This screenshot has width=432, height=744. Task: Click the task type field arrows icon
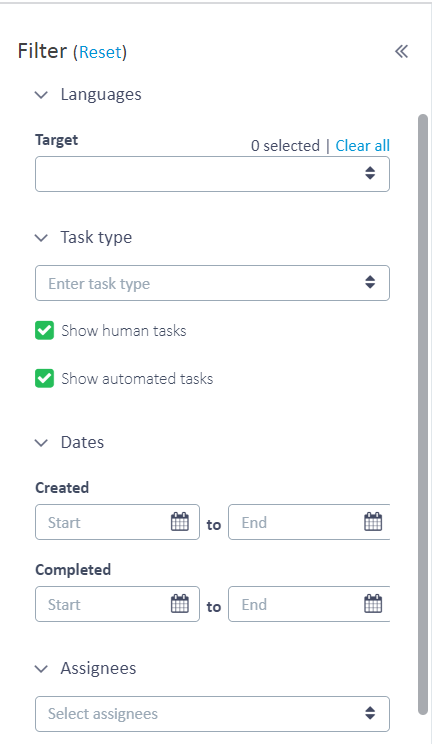pyautogui.click(x=370, y=282)
